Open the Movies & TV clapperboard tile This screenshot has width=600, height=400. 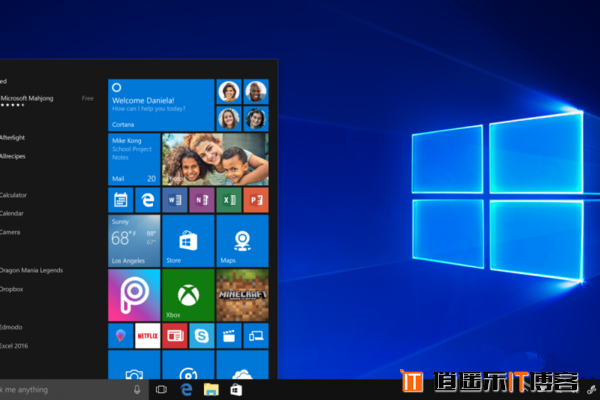(229, 336)
